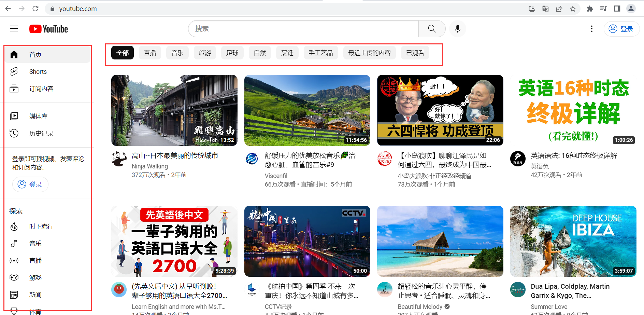644x315 pixels.
Task: View 历史记录 (History) in the sidebar
Action: (41, 133)
